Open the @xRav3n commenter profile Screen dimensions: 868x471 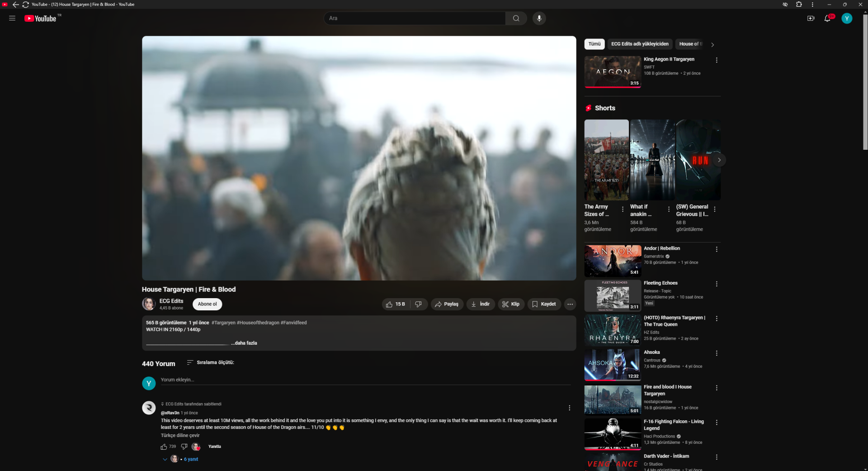click(x=170, y=413)
